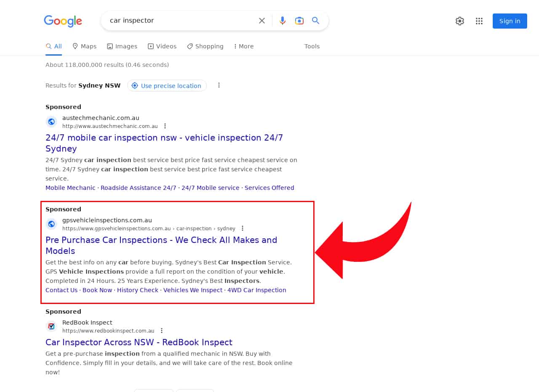Expand the More search filters menu
The height and width of the screenshot is (392, 539).
[x=244, y=46]
